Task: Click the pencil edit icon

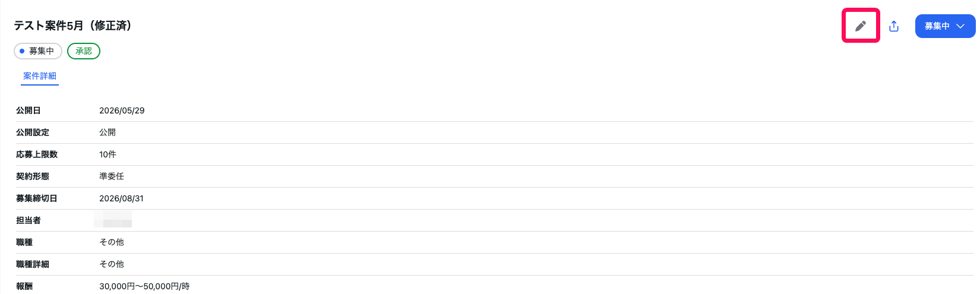Action: point(861,26)
